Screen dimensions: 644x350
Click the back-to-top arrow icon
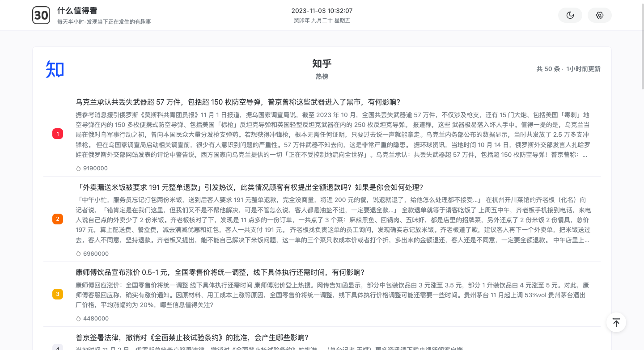[616, 322]
